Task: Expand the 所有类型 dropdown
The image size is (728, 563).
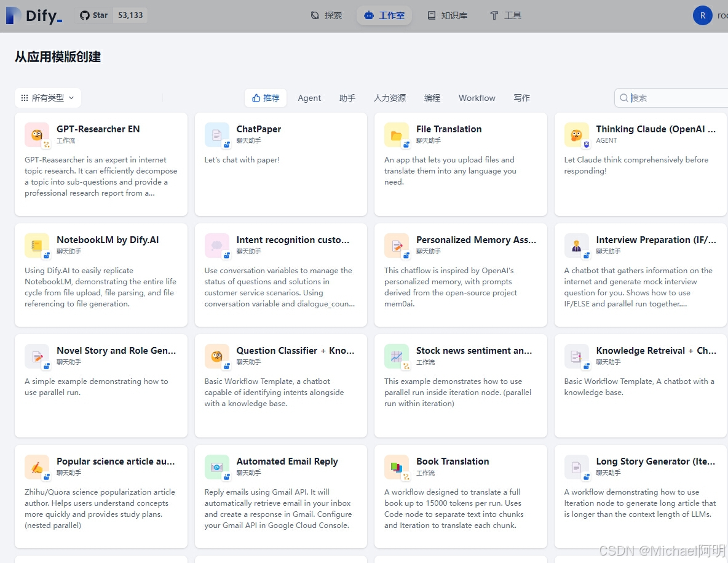Action: tap(48, 98)
